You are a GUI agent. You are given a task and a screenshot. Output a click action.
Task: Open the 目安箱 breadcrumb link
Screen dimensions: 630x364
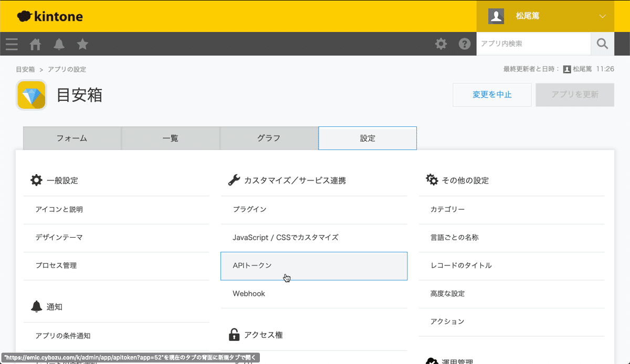[24, 69]
